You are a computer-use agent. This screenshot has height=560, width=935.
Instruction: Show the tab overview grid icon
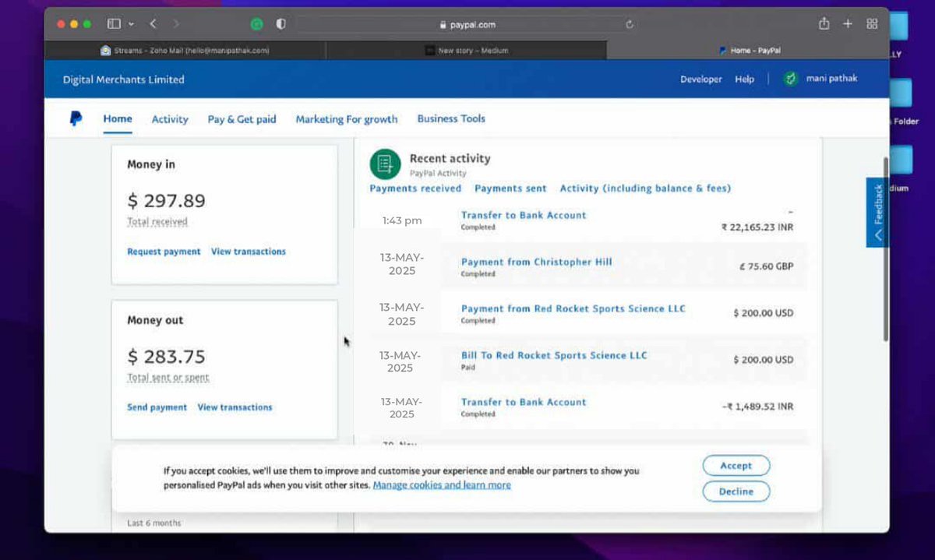pos(872,24)
